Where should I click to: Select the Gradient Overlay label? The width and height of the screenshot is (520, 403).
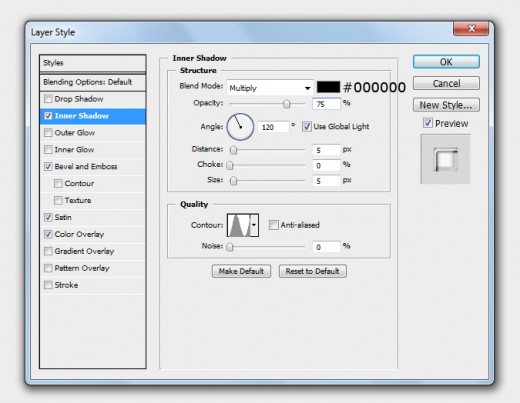point(84,251)
